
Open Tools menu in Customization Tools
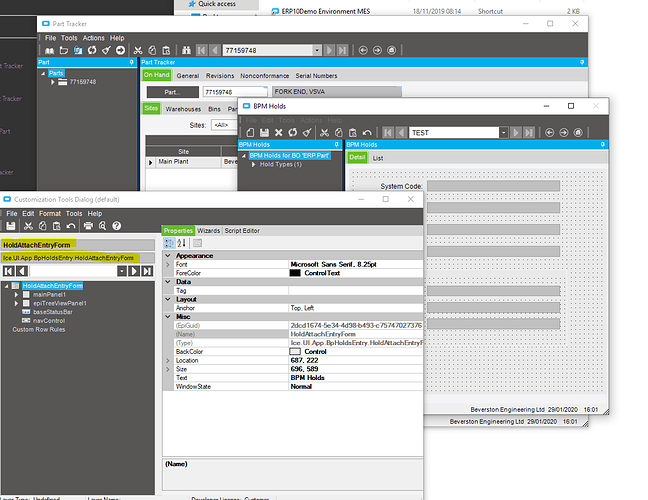coord(74,214)
